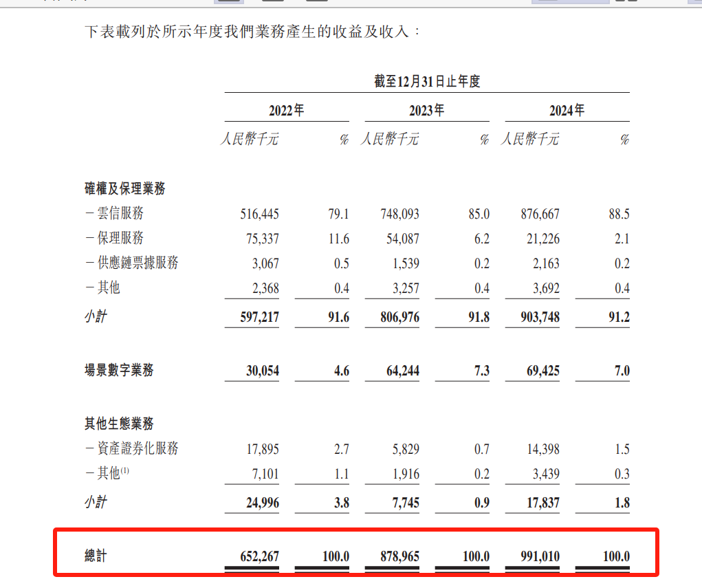Click the subtotal '17,837' under 其他生態業務

tap(543, 503)
